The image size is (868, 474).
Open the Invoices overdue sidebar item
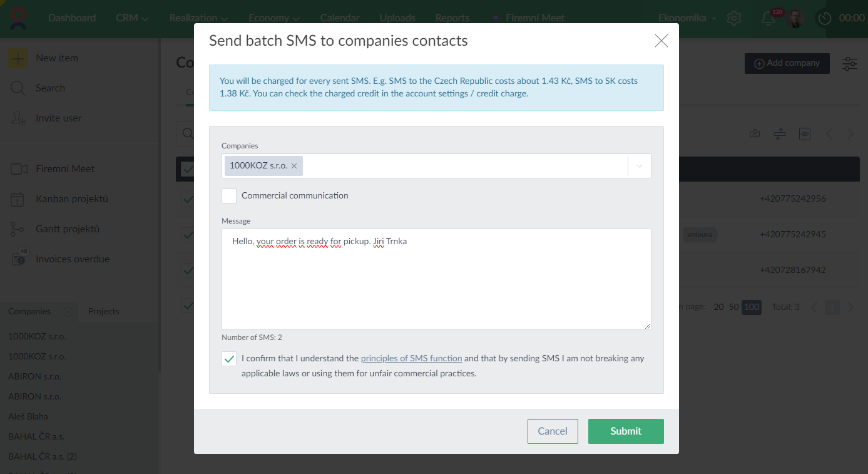(72, 259)
